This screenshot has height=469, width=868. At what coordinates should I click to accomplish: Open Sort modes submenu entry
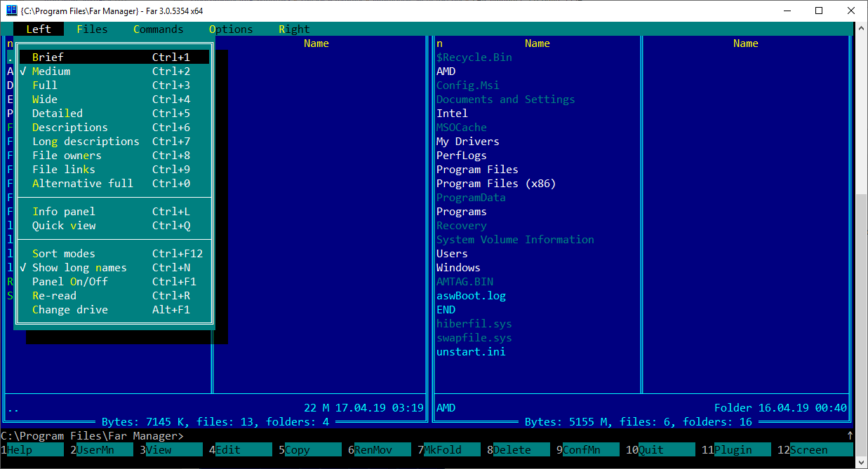[x=114, y=254]
